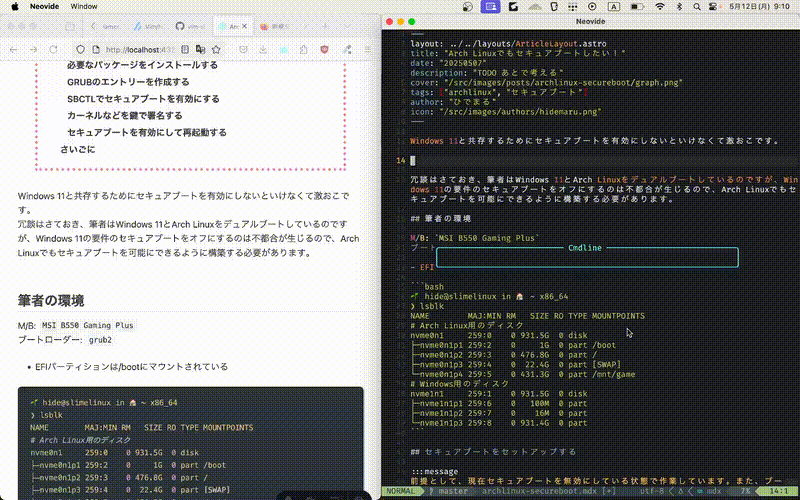Click the 'tags:' frontmatter line in Neovide

coord(499,92)
